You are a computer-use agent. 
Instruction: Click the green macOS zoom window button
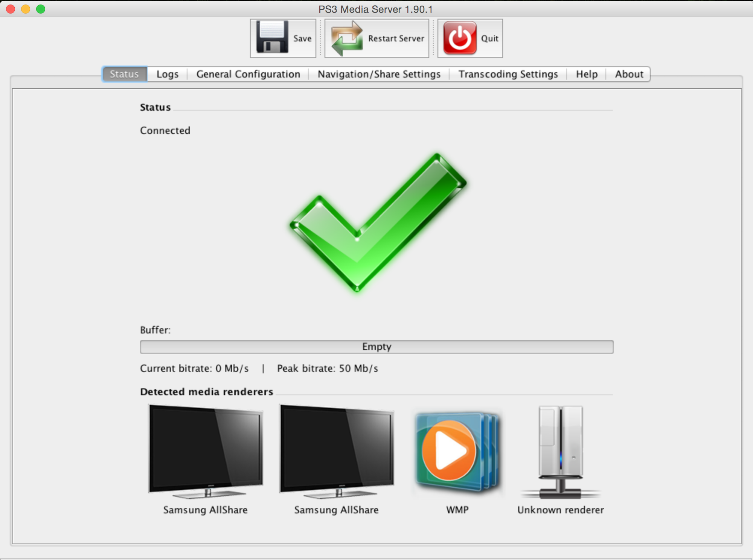tap(41, 9)
